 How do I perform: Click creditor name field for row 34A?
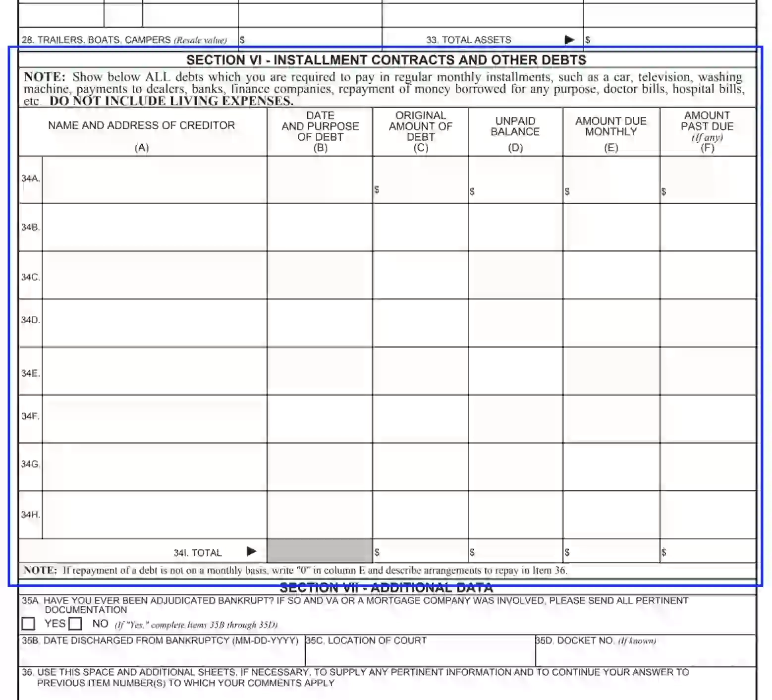155,180
